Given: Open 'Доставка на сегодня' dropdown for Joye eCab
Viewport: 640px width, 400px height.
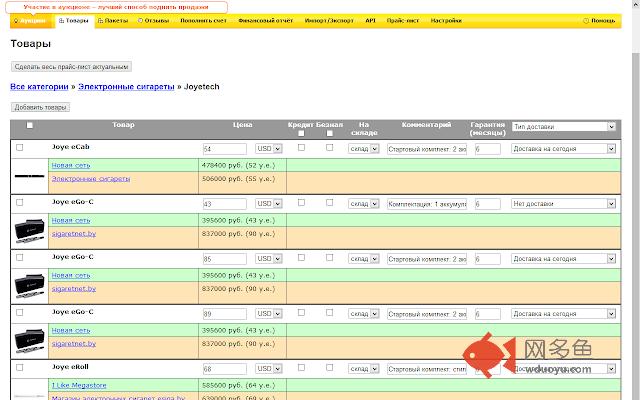Looking at the screenshot, I should 564,149.
